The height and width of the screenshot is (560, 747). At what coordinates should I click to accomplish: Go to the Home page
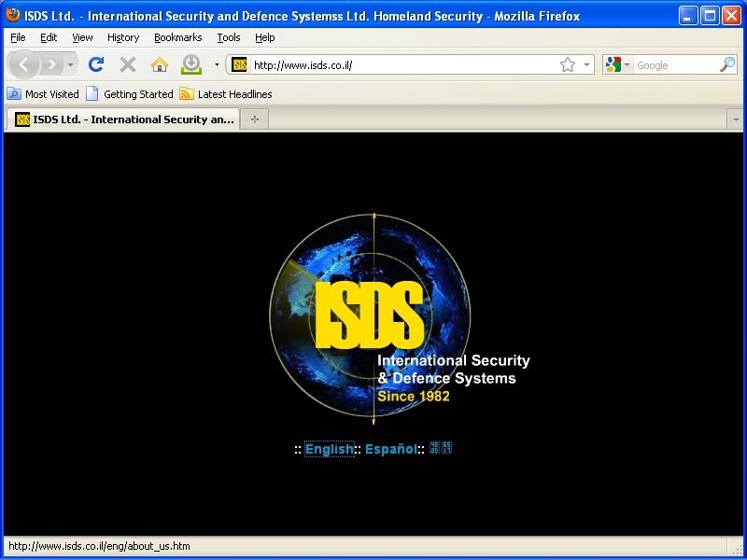click(x=160, y=64)
